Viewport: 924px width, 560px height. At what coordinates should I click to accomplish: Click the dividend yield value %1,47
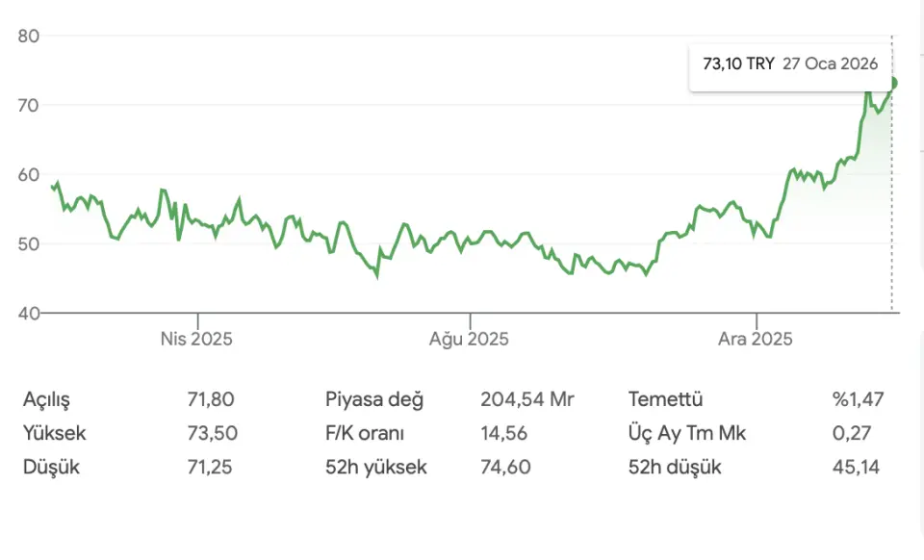(x=859, y=399)
